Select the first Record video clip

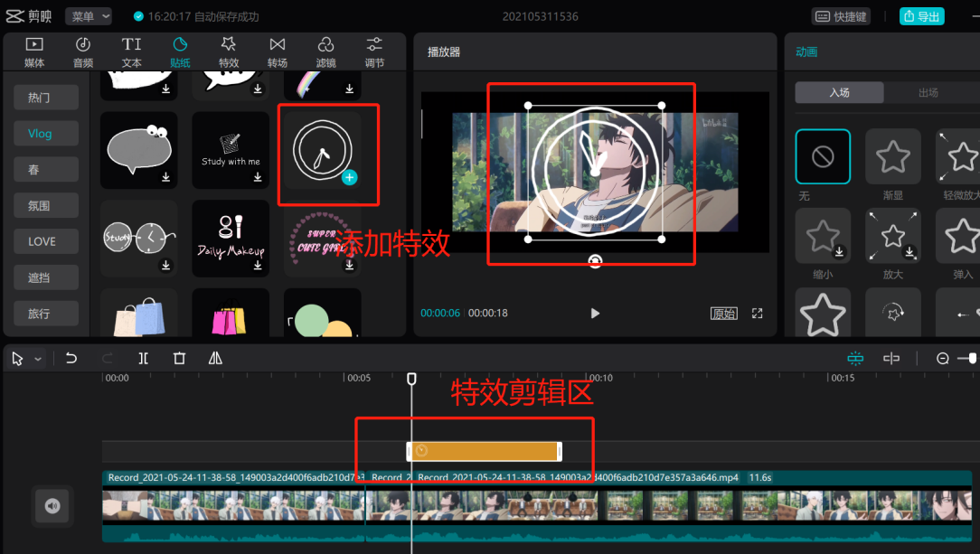(234, 506)
